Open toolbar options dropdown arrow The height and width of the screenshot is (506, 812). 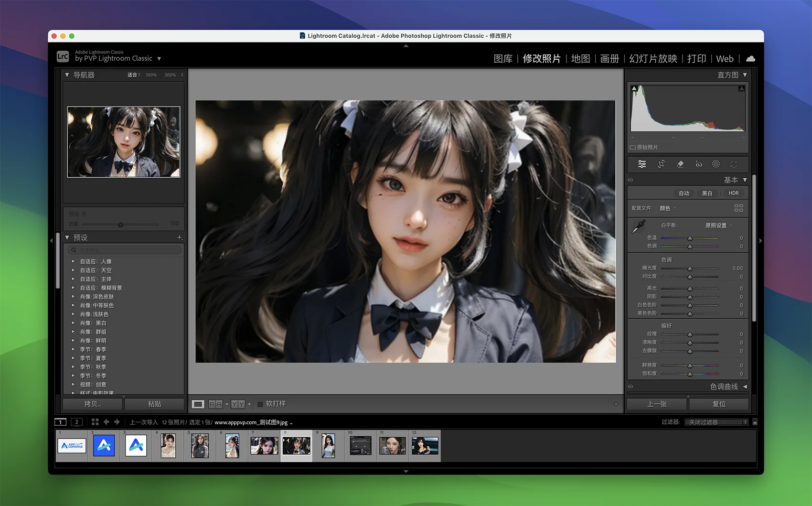coord(616,404)
